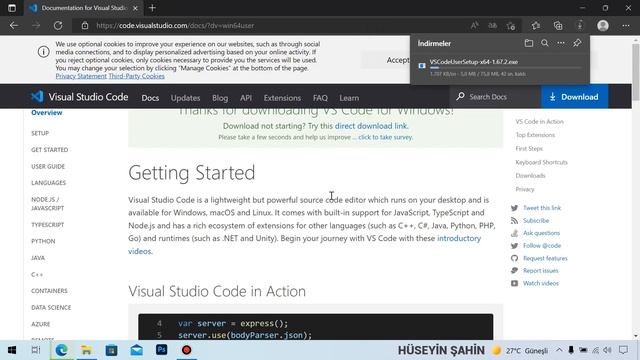The width and height of the screenshot is (640, 360).
Task: Open the tab actions menu button
Action: (x=12, y=8)
